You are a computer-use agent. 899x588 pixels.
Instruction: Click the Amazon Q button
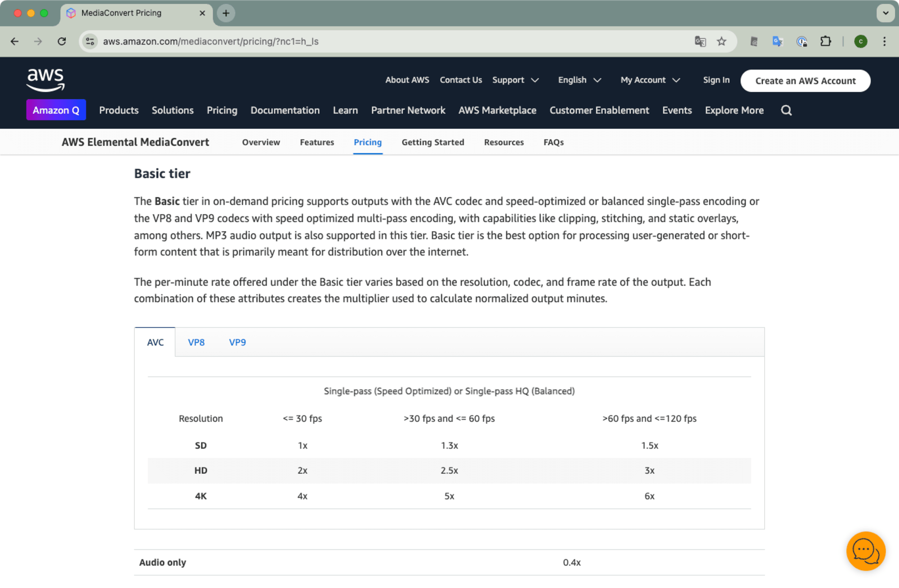(x=56, y=110)
